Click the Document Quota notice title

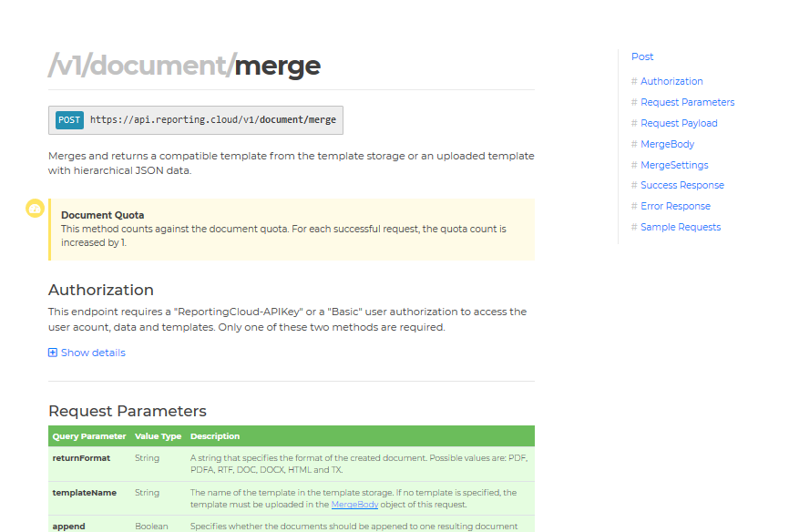(103, 215)
